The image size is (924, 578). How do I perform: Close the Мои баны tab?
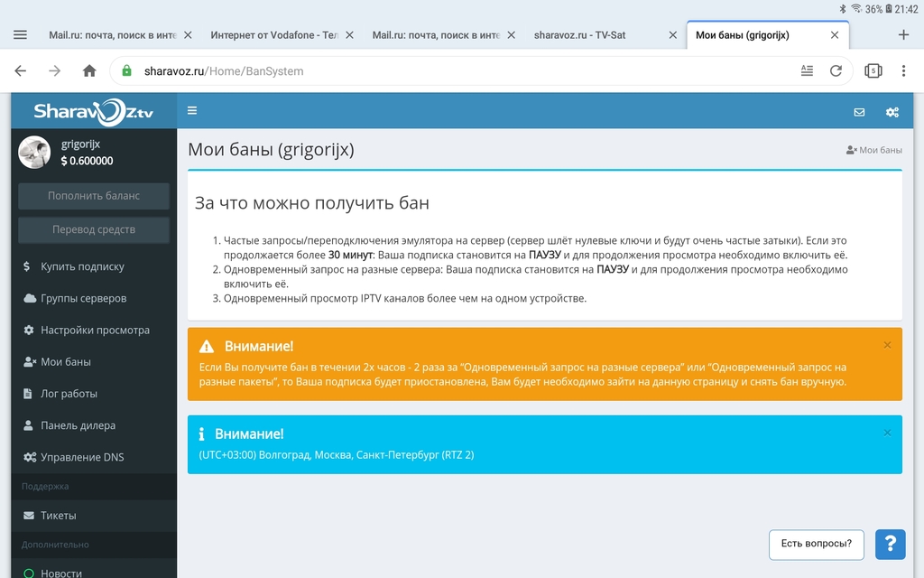click(x=835, y=35)
